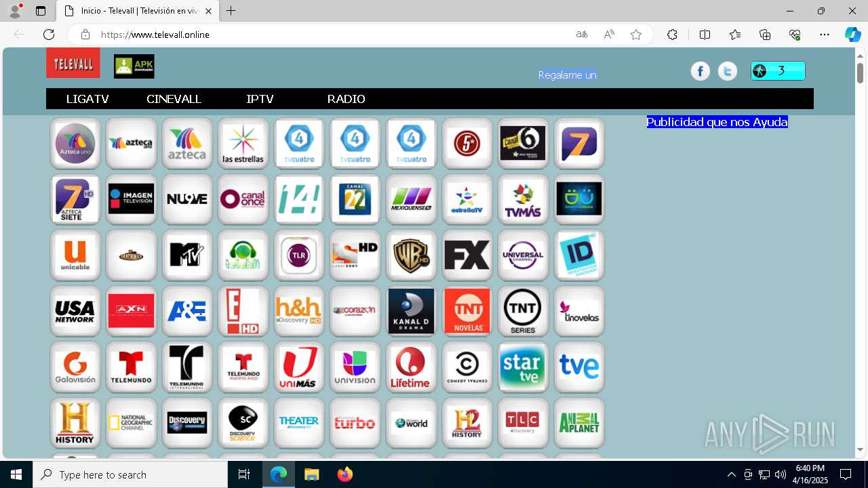Open the MTV channel tile
Image resolution: width=868 pixels, height=488 pixels.
[187, 255]
